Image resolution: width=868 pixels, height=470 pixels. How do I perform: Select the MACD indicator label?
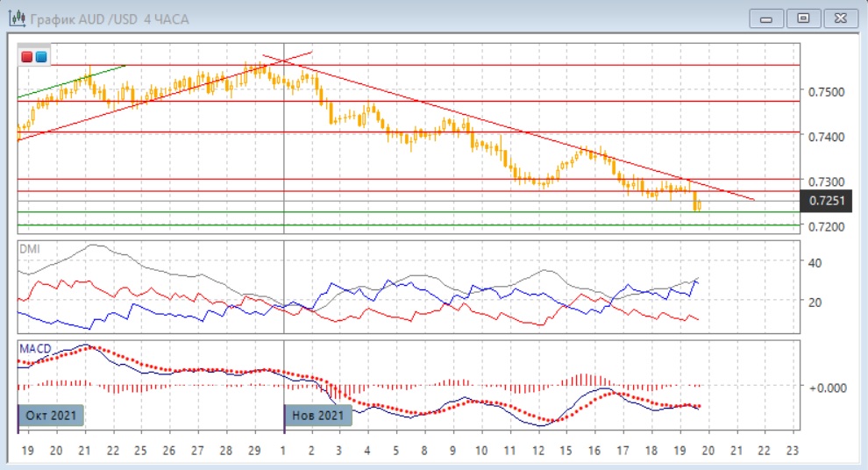click(x=36, y=348)
